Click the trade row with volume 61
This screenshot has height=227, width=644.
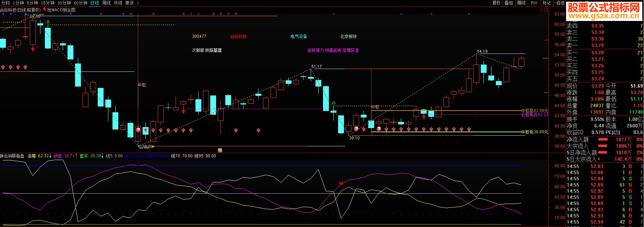coord(605,185)
